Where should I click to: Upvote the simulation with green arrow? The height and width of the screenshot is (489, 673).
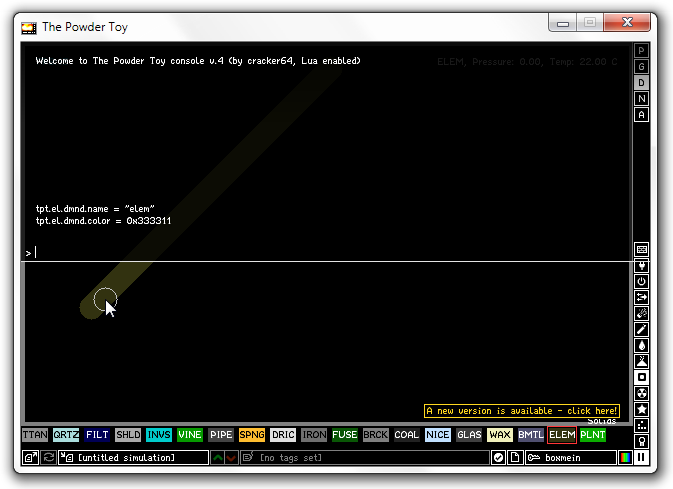(x=217, y=458)
